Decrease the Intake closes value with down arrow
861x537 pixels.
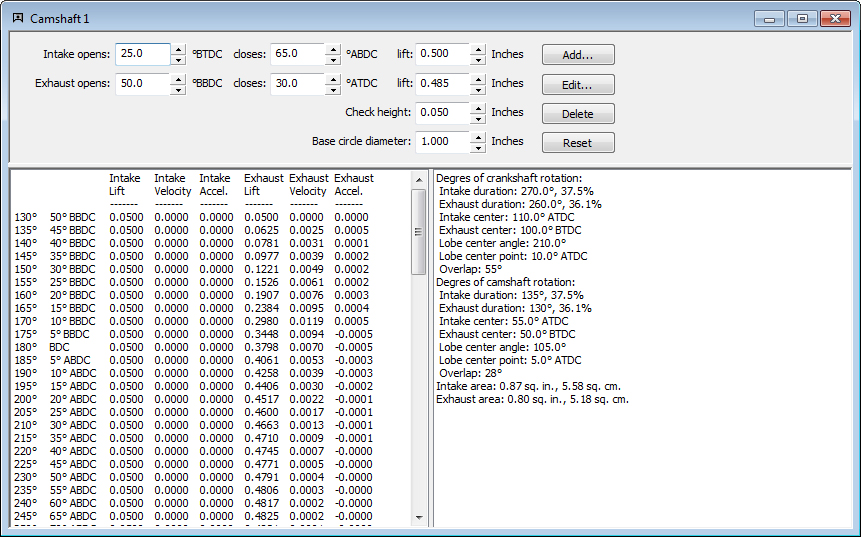point(333,60)
